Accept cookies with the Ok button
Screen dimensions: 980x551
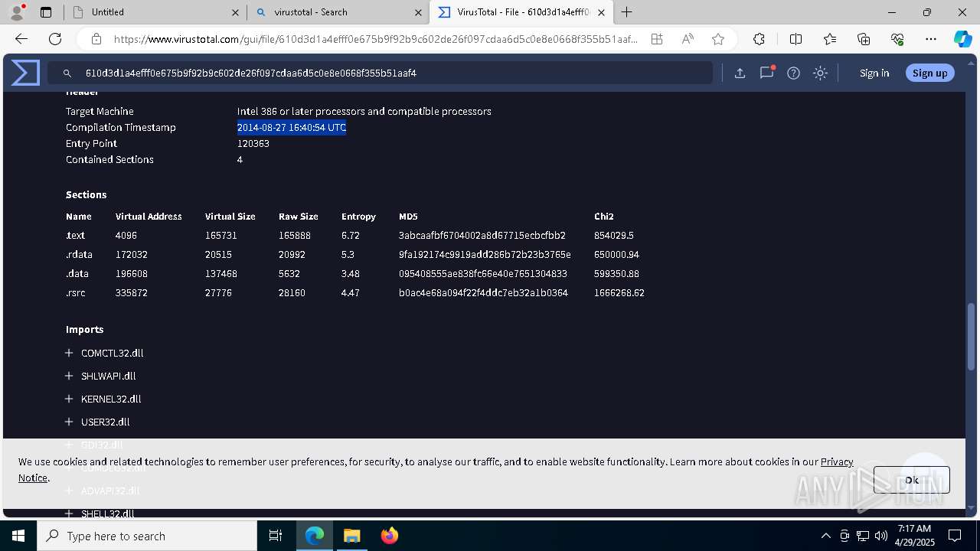911,480
